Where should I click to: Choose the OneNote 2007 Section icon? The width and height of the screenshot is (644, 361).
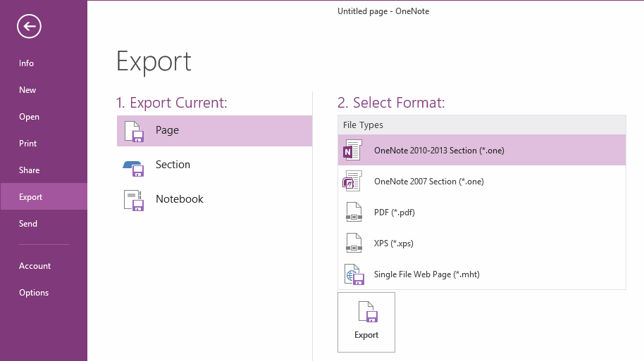[x=353, y=181]
